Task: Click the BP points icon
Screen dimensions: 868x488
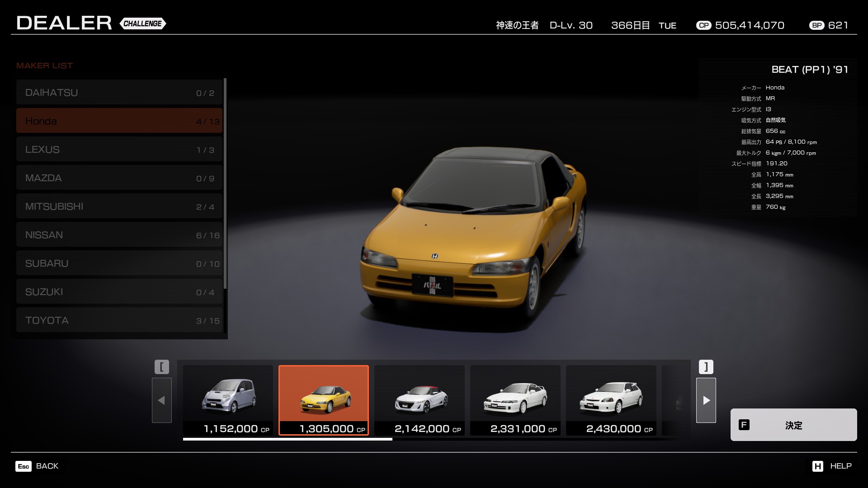Action: (816, 25)
